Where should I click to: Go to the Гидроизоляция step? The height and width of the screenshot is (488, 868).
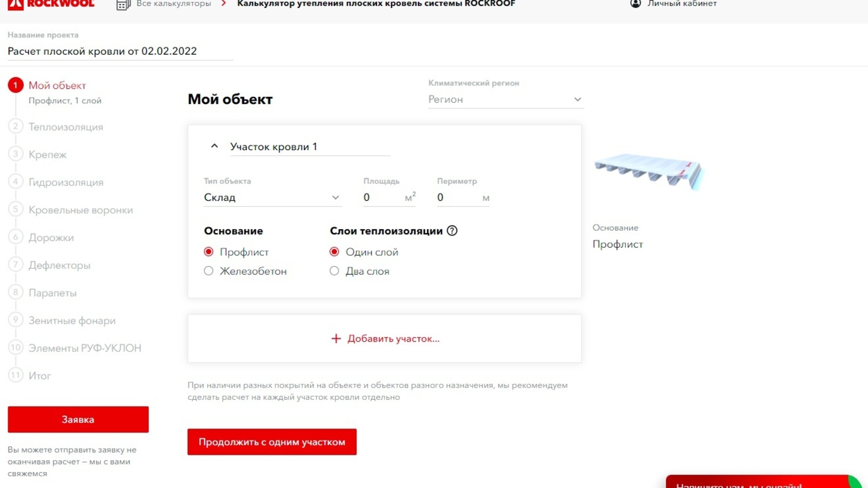click(66, 182)
